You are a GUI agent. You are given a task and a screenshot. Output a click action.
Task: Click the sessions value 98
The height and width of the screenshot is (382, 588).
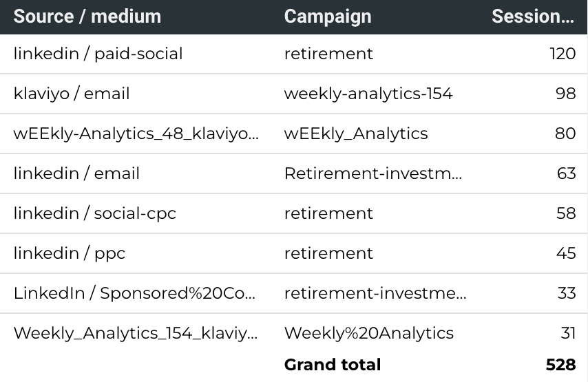pos(565,94)
